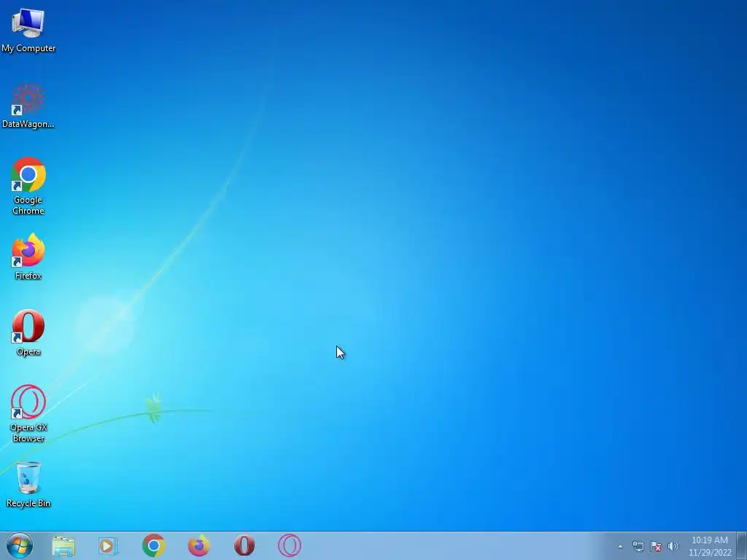Launch Firefox from the taskbar
This screenshot has height=560, width=747.
pos(198,545)
